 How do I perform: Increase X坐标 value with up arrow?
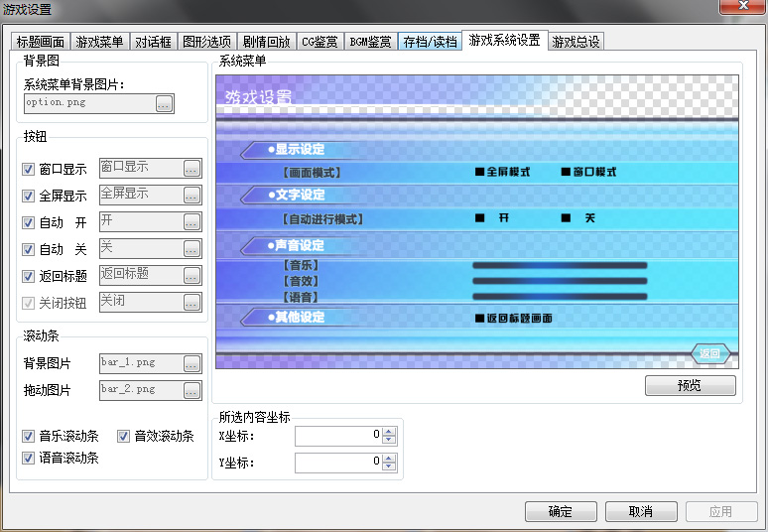(x=389, y=432)
